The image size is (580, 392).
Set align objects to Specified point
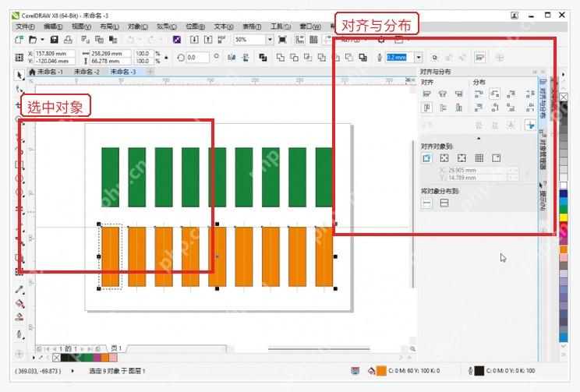497,158
